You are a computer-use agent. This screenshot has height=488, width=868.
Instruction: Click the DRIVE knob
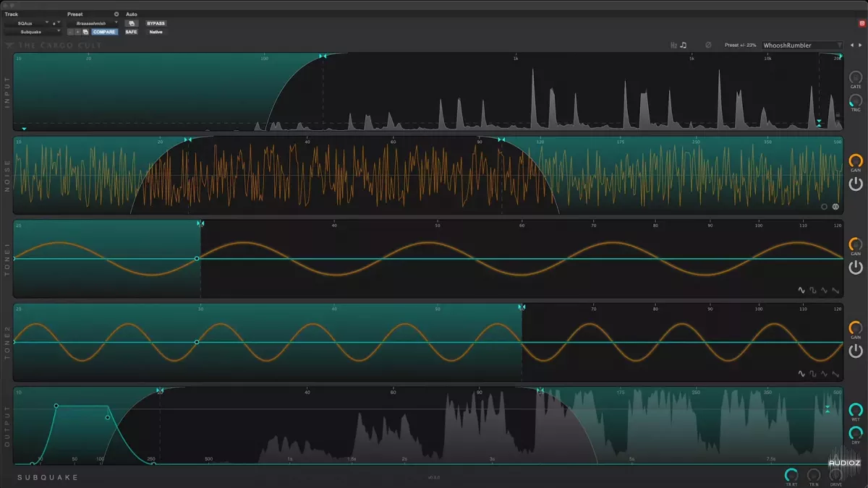(836, 475)
